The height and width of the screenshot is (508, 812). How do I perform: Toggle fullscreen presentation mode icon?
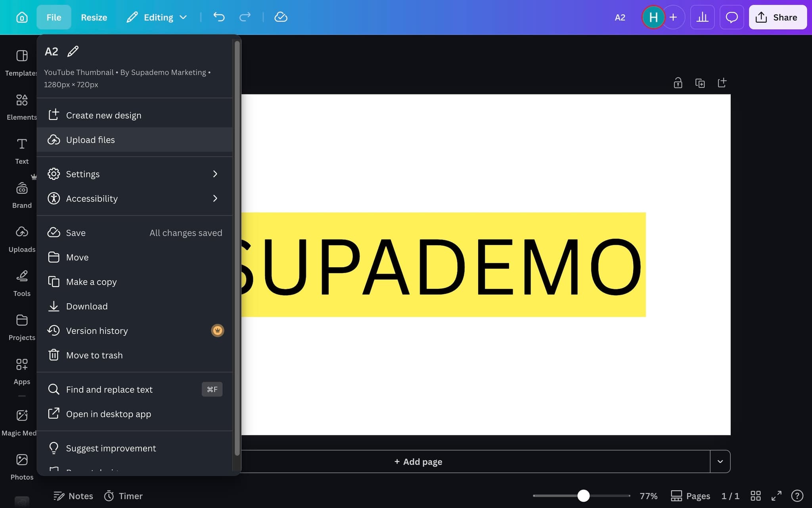(x=776, y=496)
